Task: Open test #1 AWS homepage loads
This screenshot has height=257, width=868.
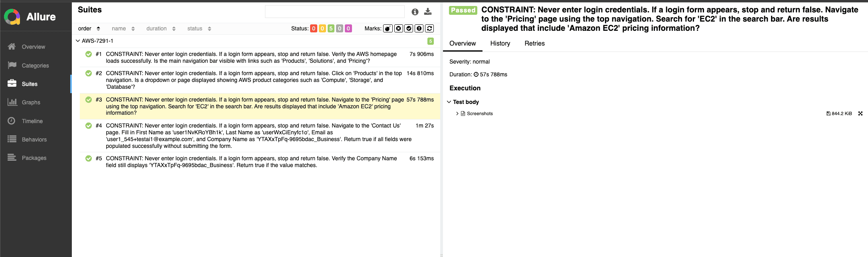Action: (260, 58)
